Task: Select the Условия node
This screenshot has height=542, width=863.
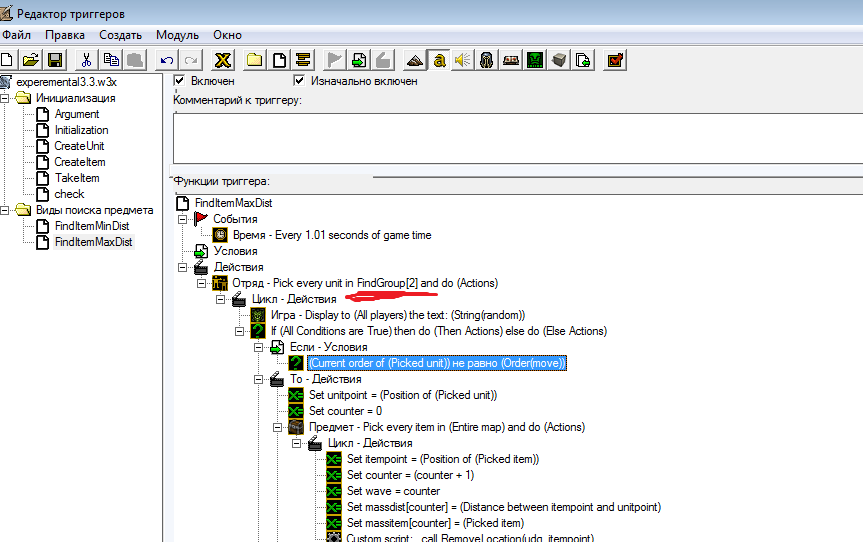Action: 236,251
